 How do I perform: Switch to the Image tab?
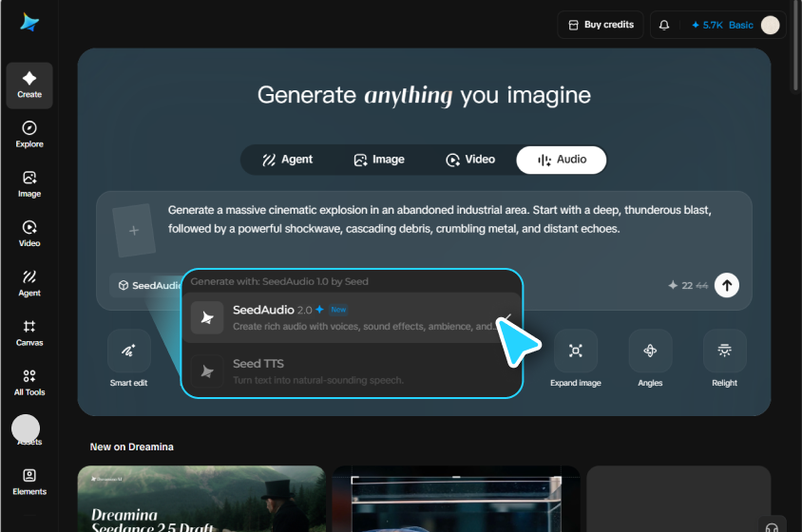(x=379, y=160)
